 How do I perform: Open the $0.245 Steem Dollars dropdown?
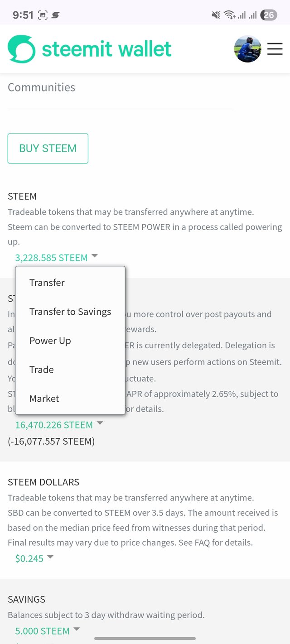point(34,558)
